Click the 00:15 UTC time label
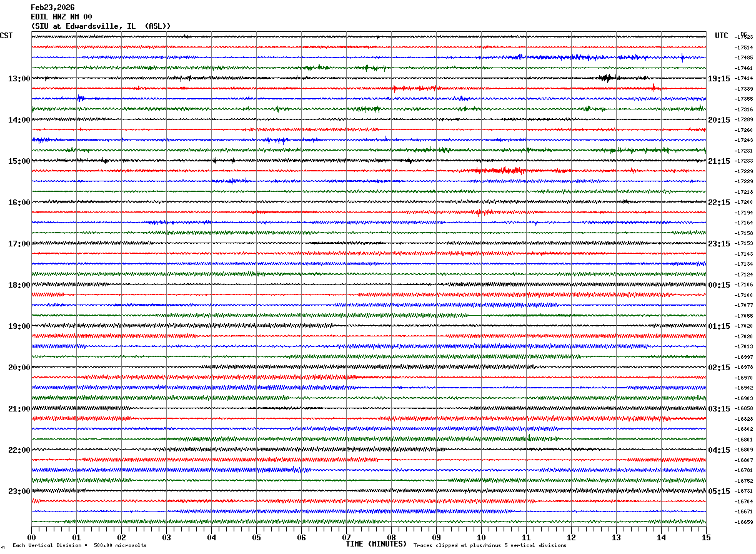This screenshot has width=756, height=554. [x=719, y=285]
